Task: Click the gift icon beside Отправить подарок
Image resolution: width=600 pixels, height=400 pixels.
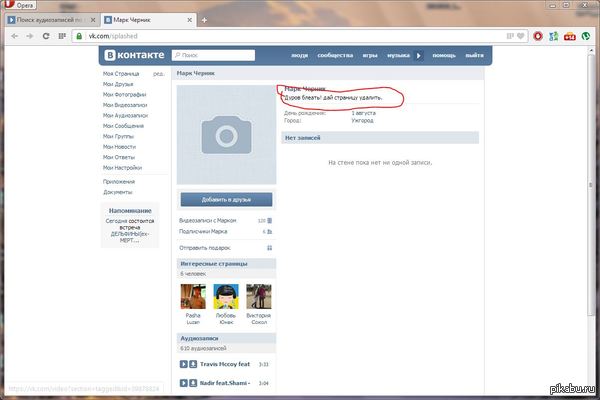Action: (269, 247)
